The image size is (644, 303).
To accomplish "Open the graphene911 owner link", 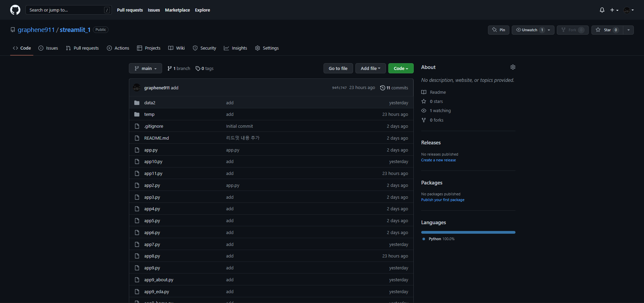I will point(36,30).
